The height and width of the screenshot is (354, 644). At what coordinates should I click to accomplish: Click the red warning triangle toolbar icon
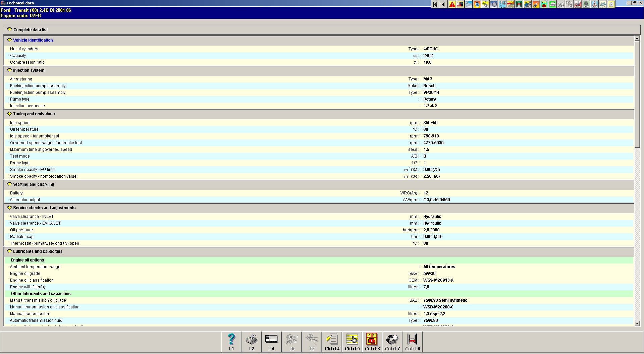[x=452, y=4]
